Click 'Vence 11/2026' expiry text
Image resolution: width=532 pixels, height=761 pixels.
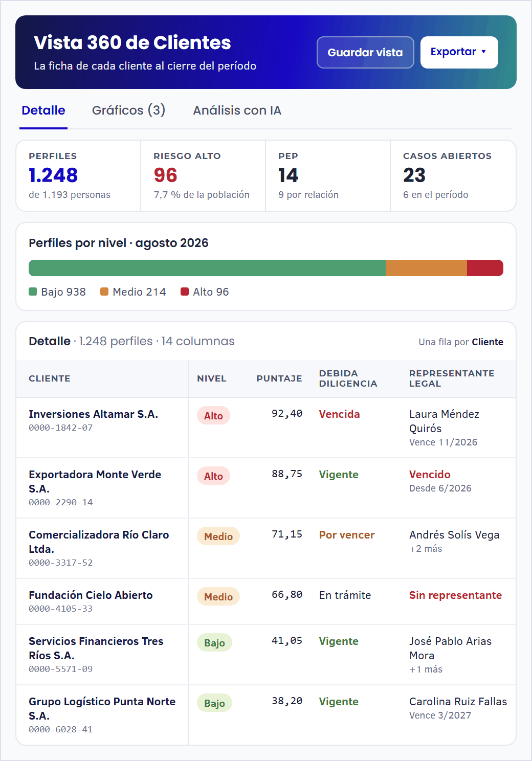[443, 442]
